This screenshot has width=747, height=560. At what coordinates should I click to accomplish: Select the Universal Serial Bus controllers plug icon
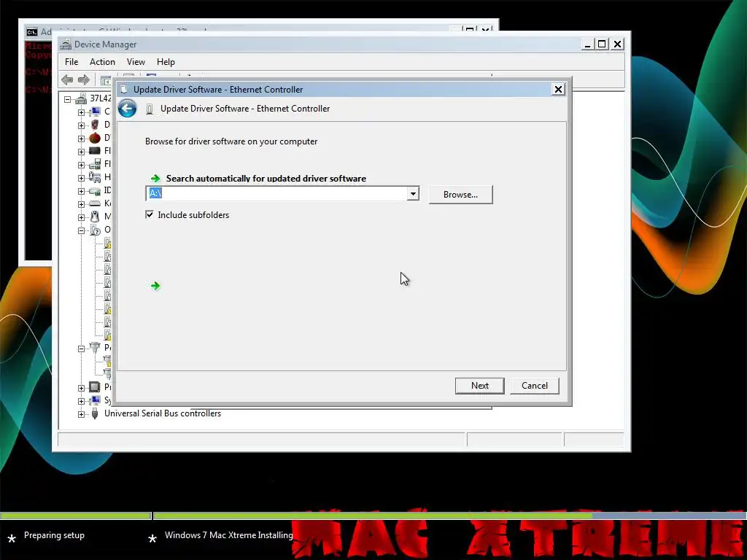95,413
